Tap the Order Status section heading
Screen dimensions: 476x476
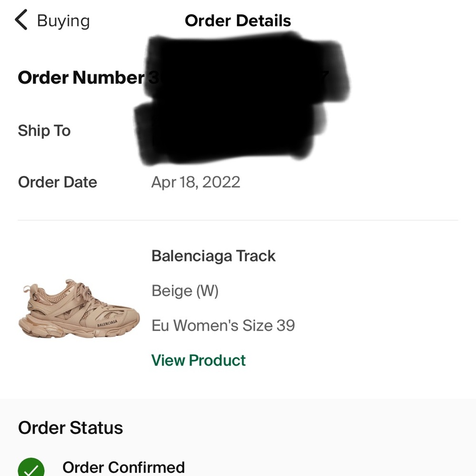70,427
